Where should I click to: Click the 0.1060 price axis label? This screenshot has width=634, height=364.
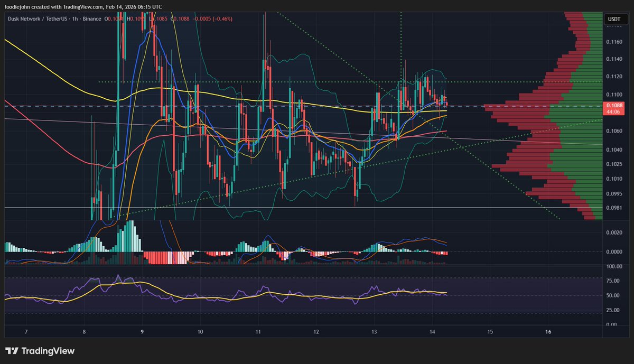(614, 131)
